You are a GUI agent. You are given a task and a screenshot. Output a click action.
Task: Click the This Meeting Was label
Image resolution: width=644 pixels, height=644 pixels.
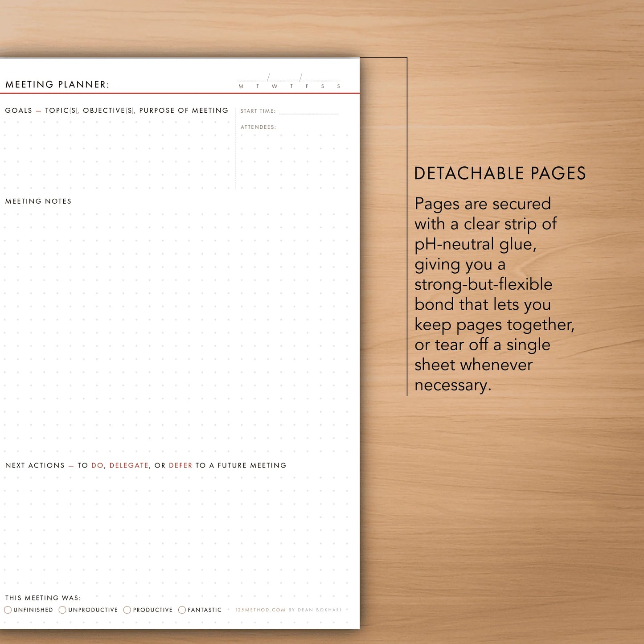click(x=43, y=598)
